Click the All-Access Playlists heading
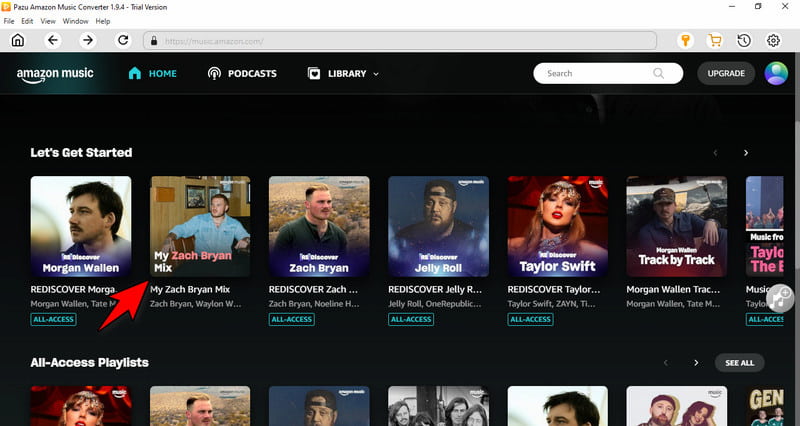Viewport: 800px width, 426px height. 89,363
